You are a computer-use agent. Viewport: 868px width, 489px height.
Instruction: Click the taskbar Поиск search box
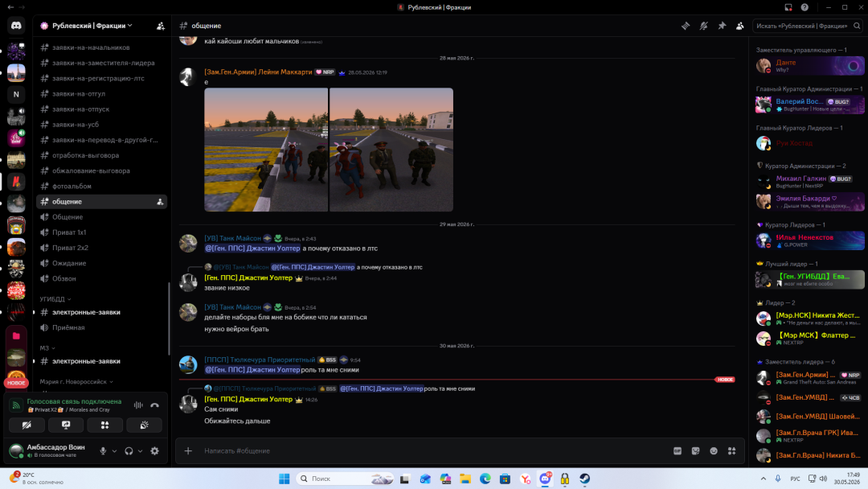[x=344, y=479]
